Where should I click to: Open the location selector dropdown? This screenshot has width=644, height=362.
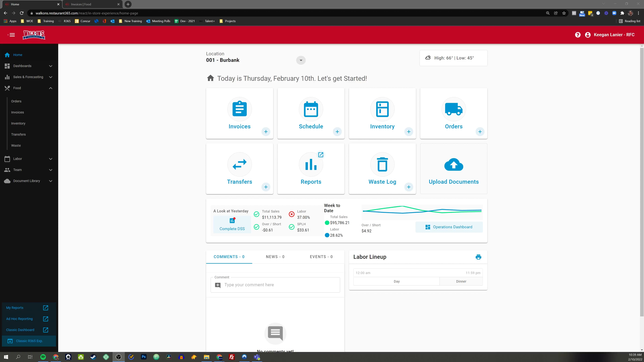click(301, 60)
